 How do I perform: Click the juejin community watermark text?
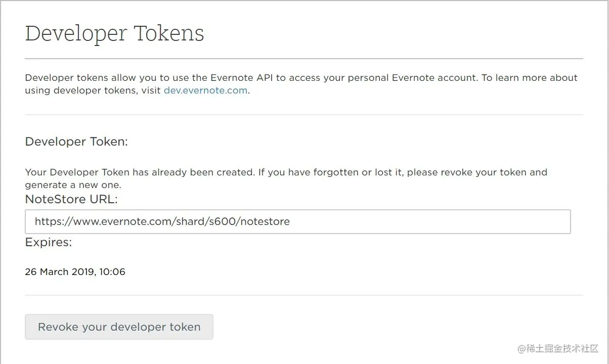click(x=558, y=349)
